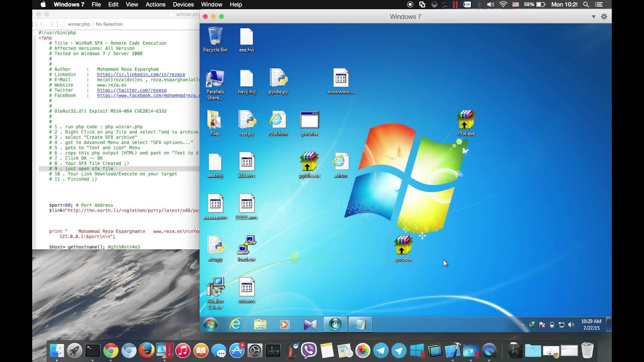
Task: Open Windows Explorer from the taskbar
Action: [x=260, y=324]
